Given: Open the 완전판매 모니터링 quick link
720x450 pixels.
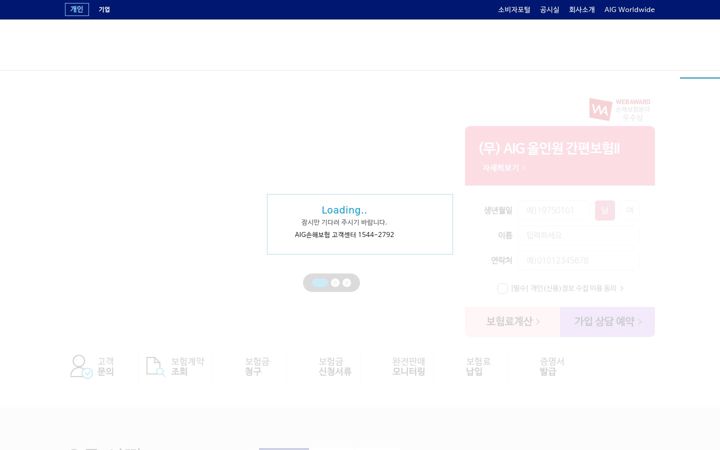Looking at the screenshot, I should (x=408, y=366).
